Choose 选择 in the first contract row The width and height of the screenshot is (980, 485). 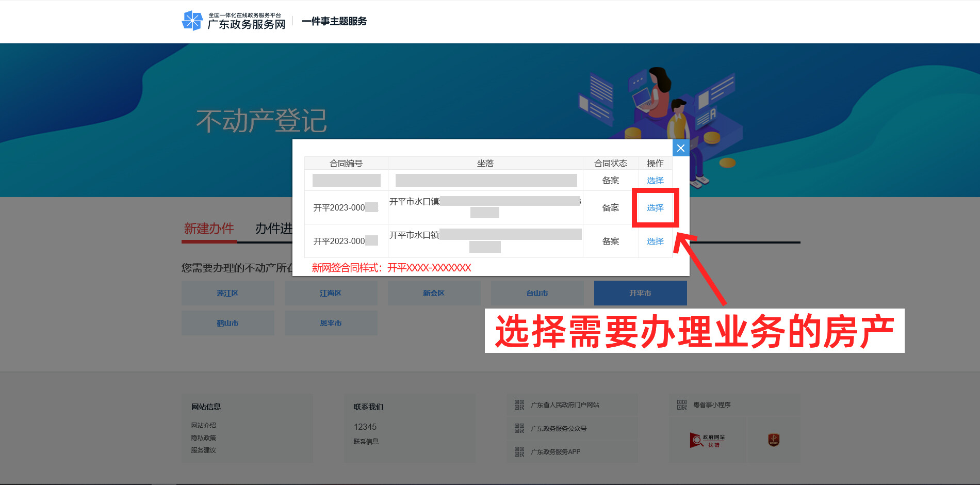point(655,181)
